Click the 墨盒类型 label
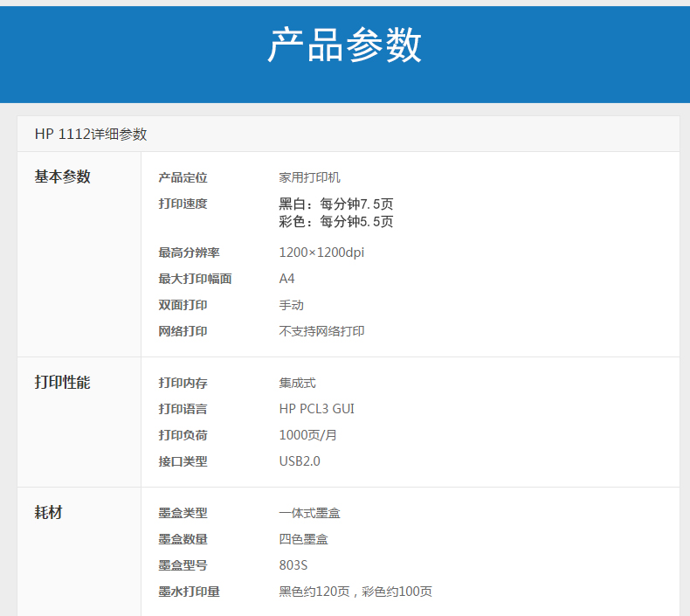The image size is (690, 616). click(x=183, y=513)
